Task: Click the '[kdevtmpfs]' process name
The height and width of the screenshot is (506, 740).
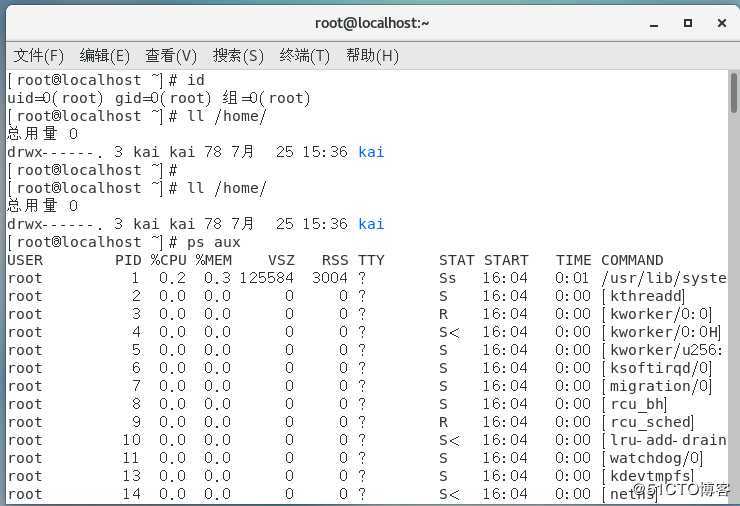Action: [648, 476]
